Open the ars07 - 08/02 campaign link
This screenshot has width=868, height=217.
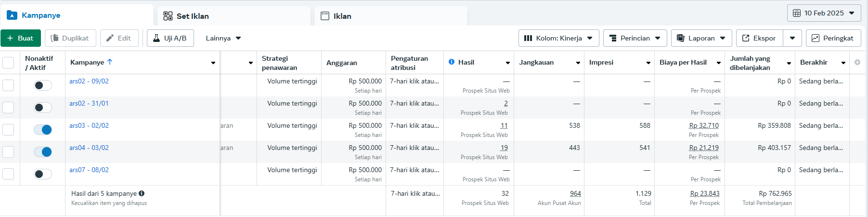(x=89, y=170)
